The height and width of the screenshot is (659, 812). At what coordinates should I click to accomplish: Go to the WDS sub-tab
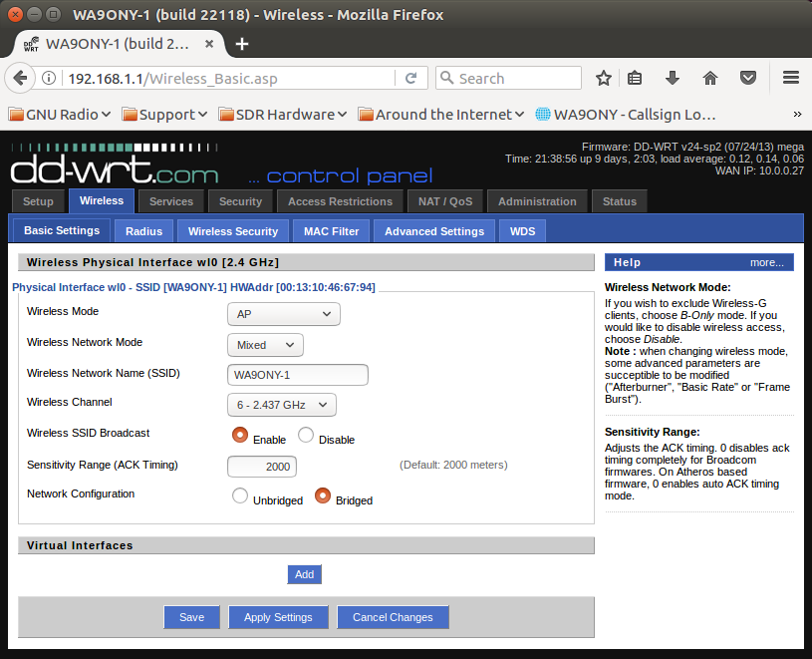[x=522, y=231]
